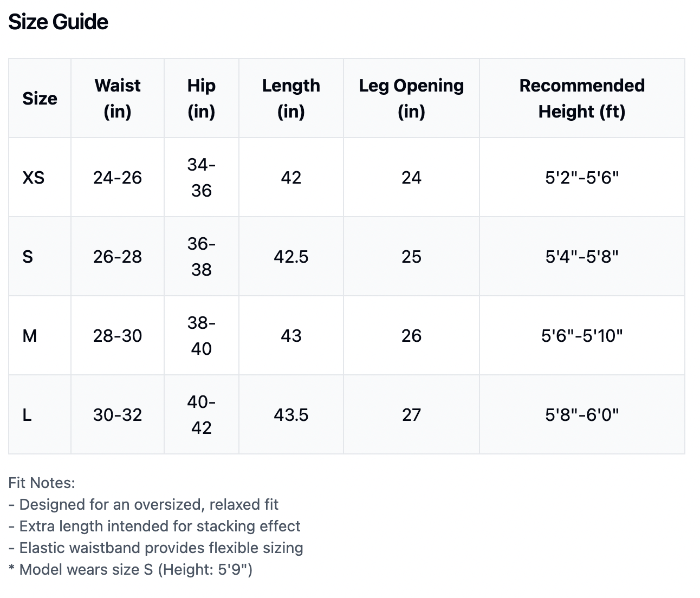Click the elastic waistband note
This screenshot has height=598, width=700.
pos(156,548)
